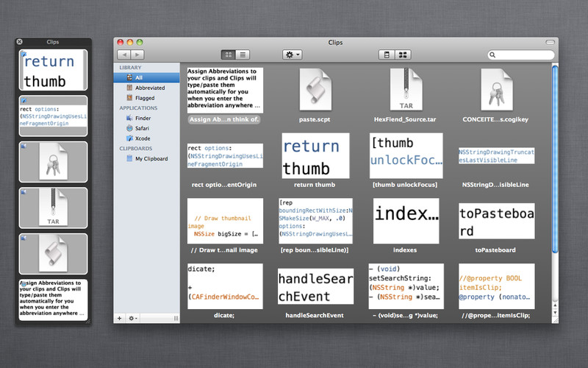This screenshot has height=368, width=588.
Task: Add a new item with plus button
Action: point(119,318)
